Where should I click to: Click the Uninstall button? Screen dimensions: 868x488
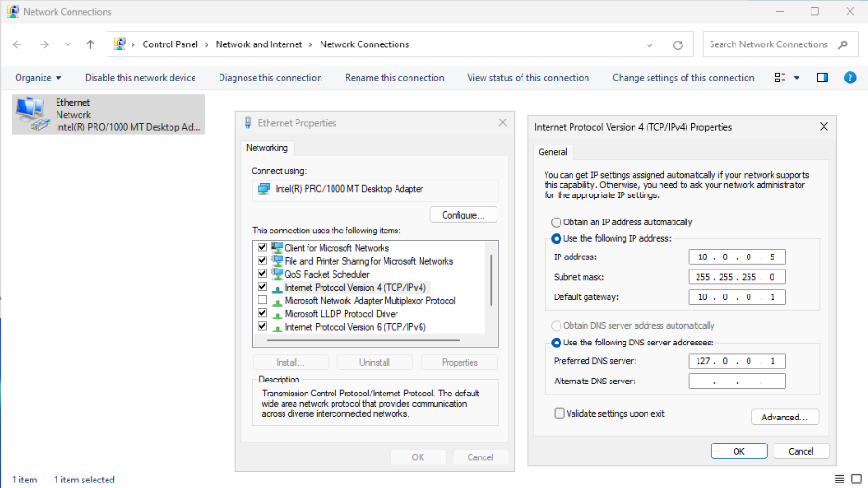375,362
